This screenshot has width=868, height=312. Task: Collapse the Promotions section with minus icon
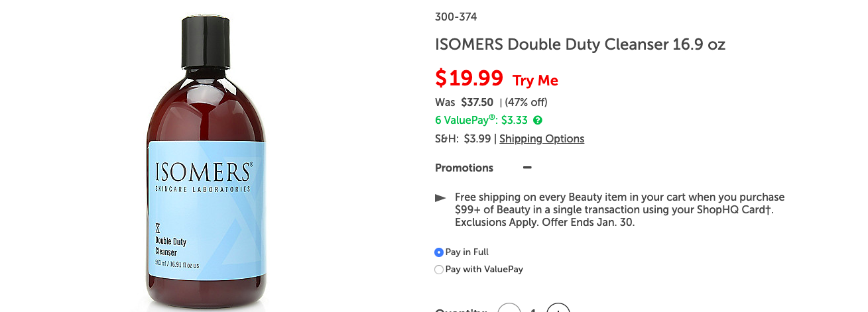coord(527,168)
